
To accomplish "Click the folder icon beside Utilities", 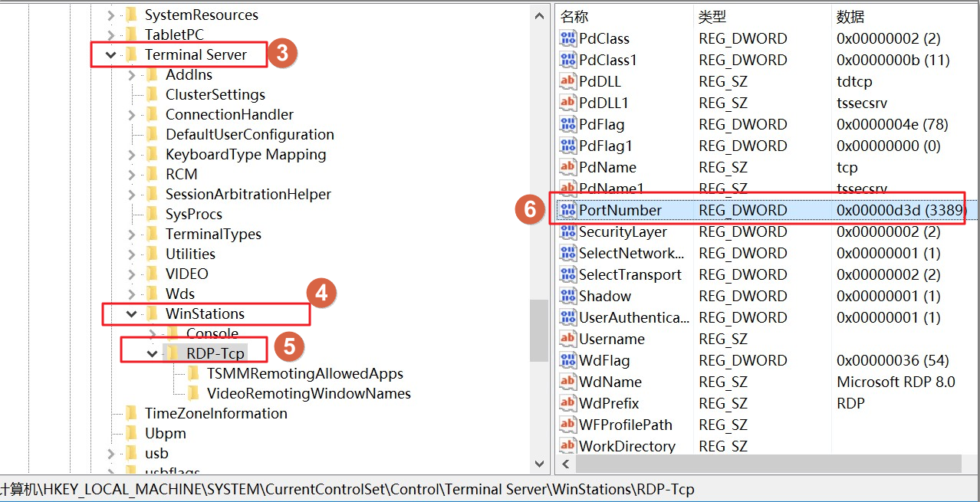I will [152, 254].
